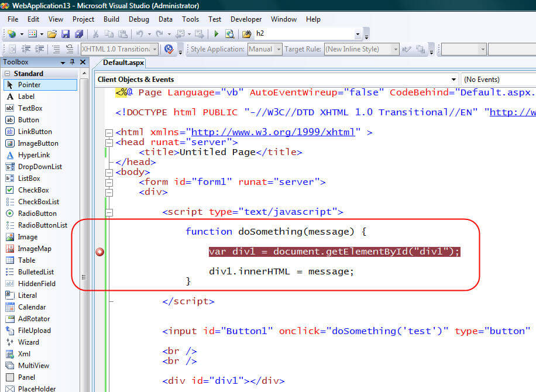Open the Project menu

[x=83, y=19]
